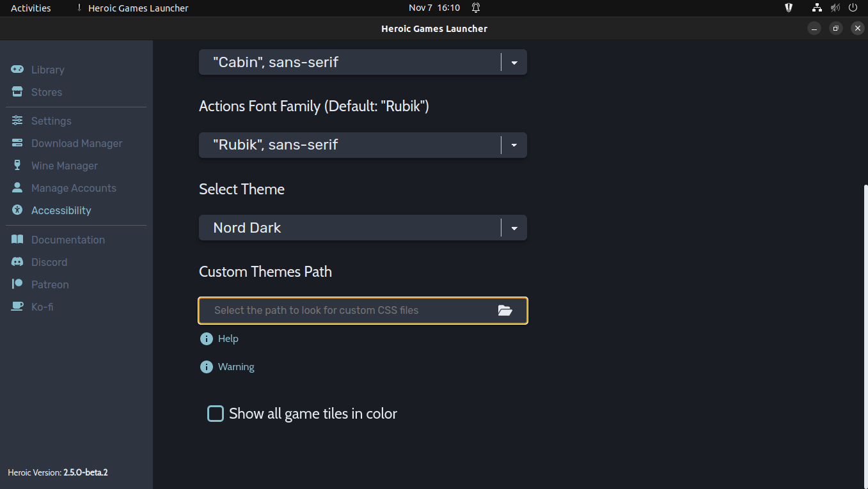Click the Warning info icon

[x=205, y=366]
